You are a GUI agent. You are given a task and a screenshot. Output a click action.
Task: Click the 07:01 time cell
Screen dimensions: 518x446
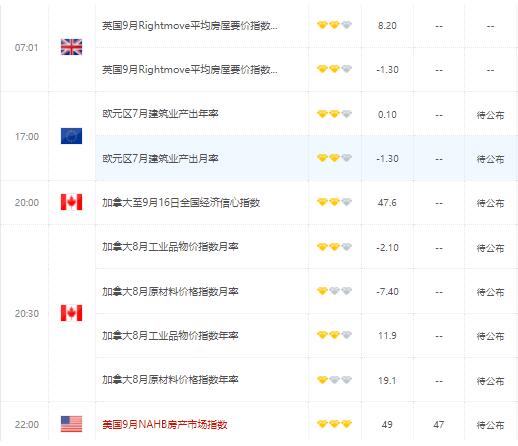(x=26, y=47)
